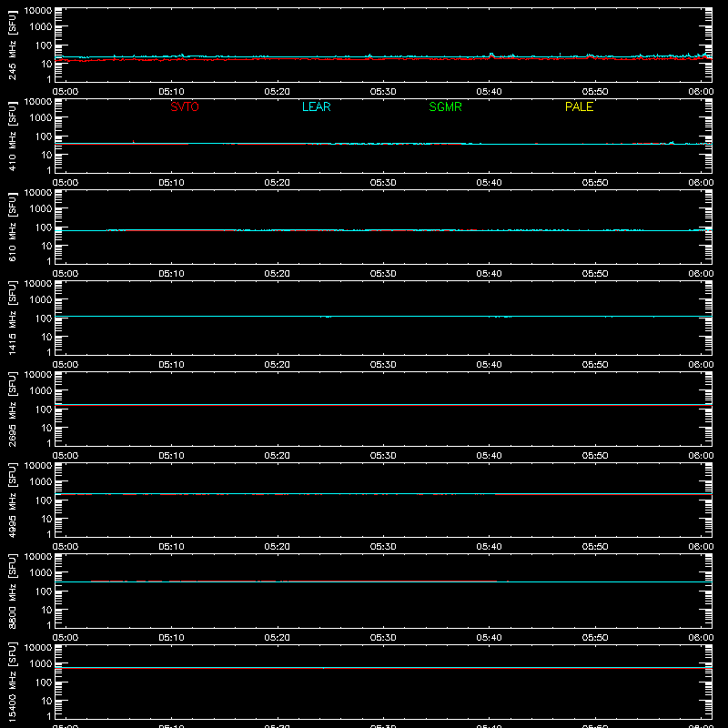Click the green SGMR station legend label
Screen dimensions: 728x728
click(x=445, y=106)
